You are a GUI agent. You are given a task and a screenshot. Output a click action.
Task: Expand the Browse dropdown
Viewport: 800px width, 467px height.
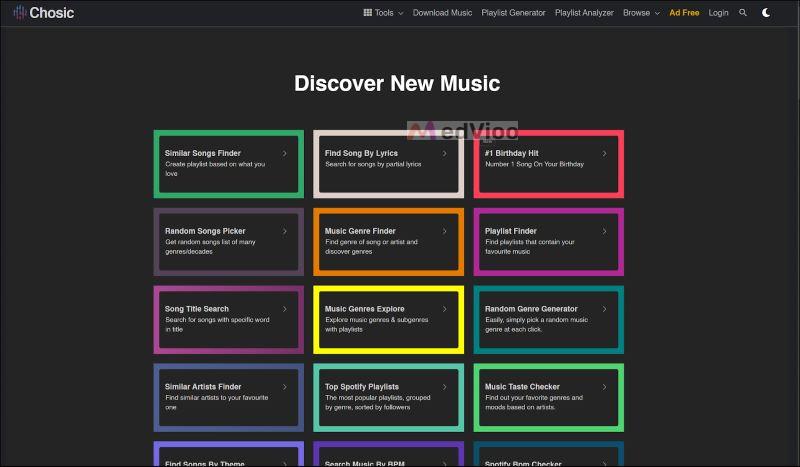point(641,13)
